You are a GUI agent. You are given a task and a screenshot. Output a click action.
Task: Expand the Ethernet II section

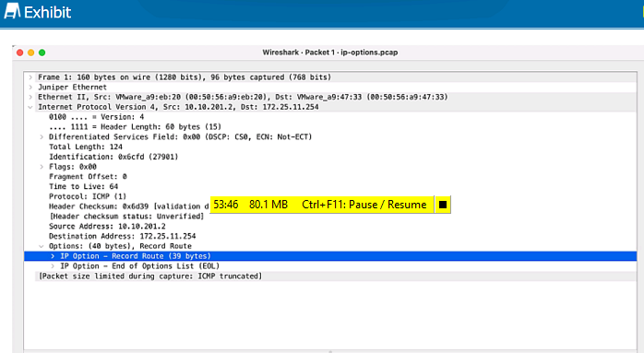tap(30, 97)
